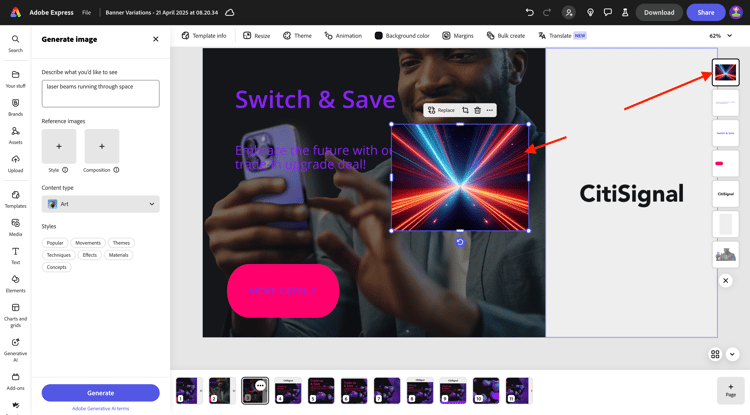Image resolution: width=750 pixels, height=415 pixels.
Task: Click the cloud sync status icon
Action: click(x=230, y=12)
